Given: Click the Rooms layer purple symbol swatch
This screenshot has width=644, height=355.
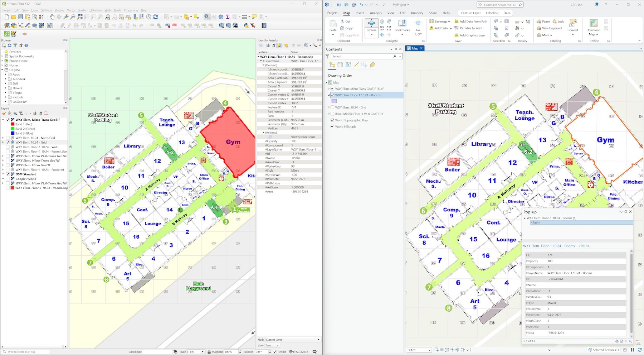Looking at the screenshot, I should coord(334,101).
